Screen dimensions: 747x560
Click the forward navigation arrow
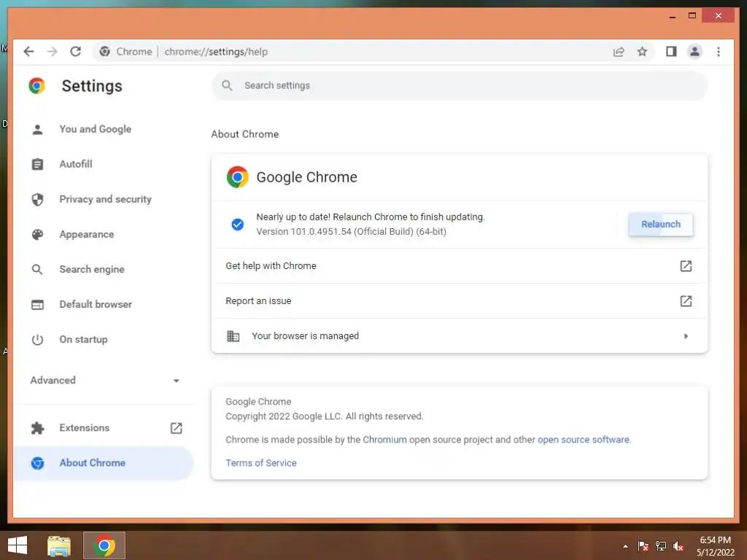pyautogui.click(x=52, y=52)
